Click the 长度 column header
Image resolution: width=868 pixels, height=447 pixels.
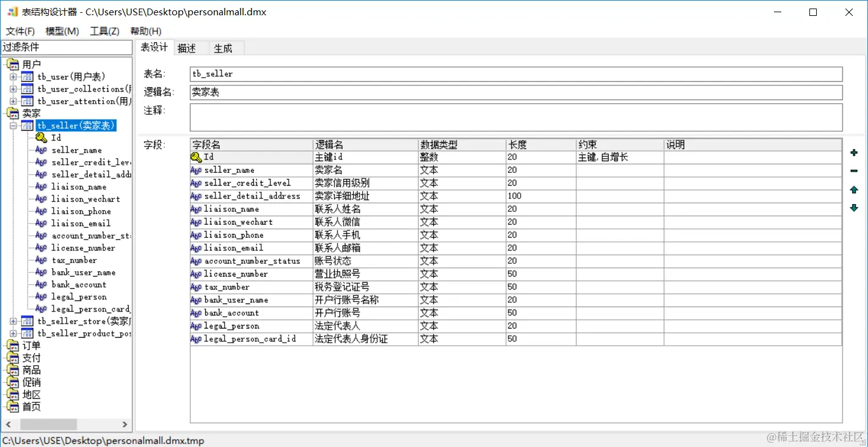point(541,145)
